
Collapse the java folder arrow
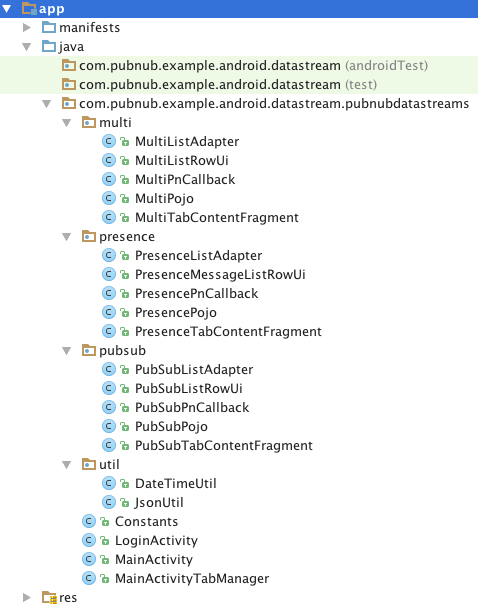tap(27, 47)
